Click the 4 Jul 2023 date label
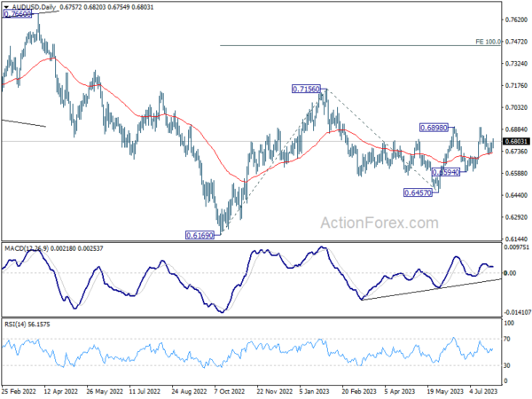Image resolution: width=532 pixels, height=399 pixels. (484, 391)
